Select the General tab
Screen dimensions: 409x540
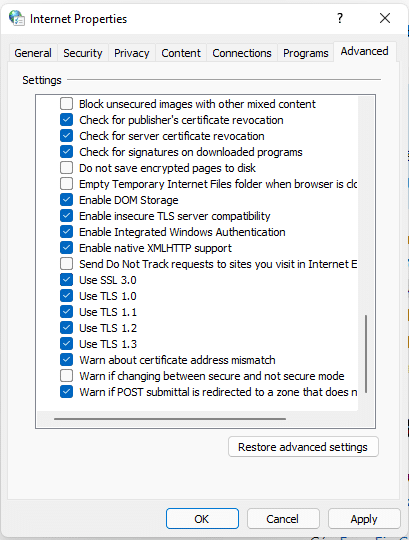pos(33,53)
